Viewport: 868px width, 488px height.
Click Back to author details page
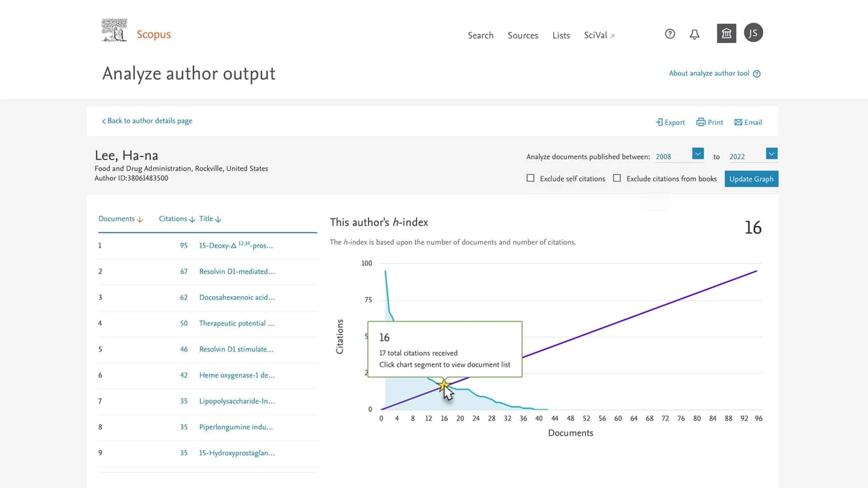[x=146, y=121]
